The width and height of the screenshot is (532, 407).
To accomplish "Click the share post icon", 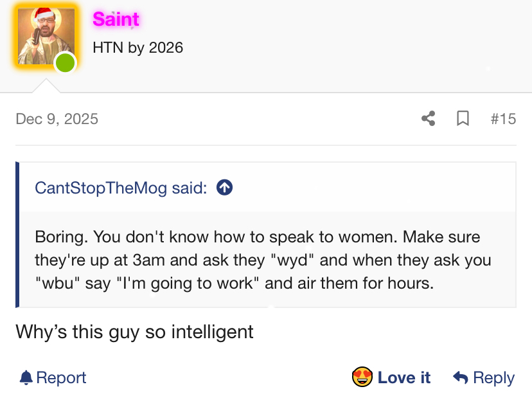I will click(428, 119).
